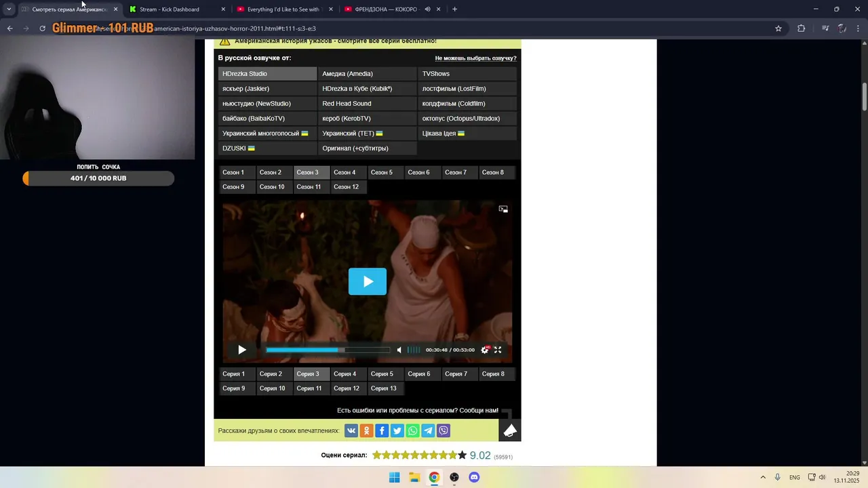
Task: Select Сезон 4 tab
Action: click(x=349, y=172)
